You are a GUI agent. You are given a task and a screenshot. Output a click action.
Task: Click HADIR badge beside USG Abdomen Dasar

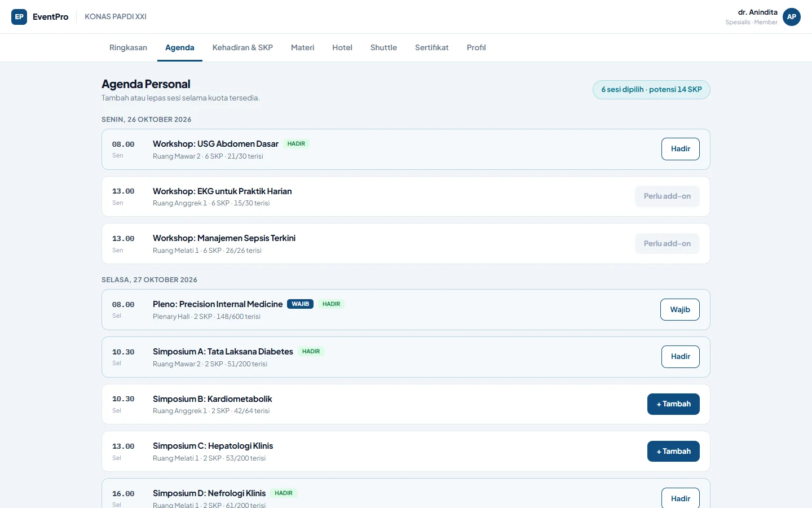coord(296,144)
